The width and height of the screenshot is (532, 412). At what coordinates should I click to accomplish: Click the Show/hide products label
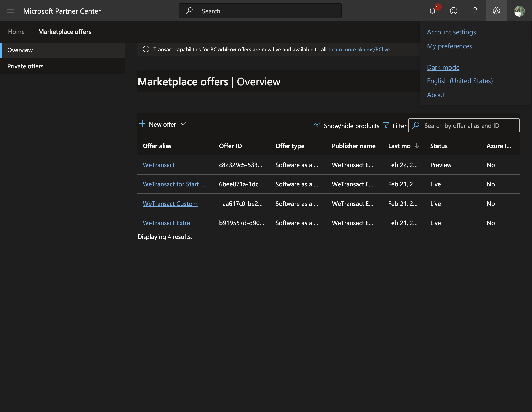pos(351,126)
